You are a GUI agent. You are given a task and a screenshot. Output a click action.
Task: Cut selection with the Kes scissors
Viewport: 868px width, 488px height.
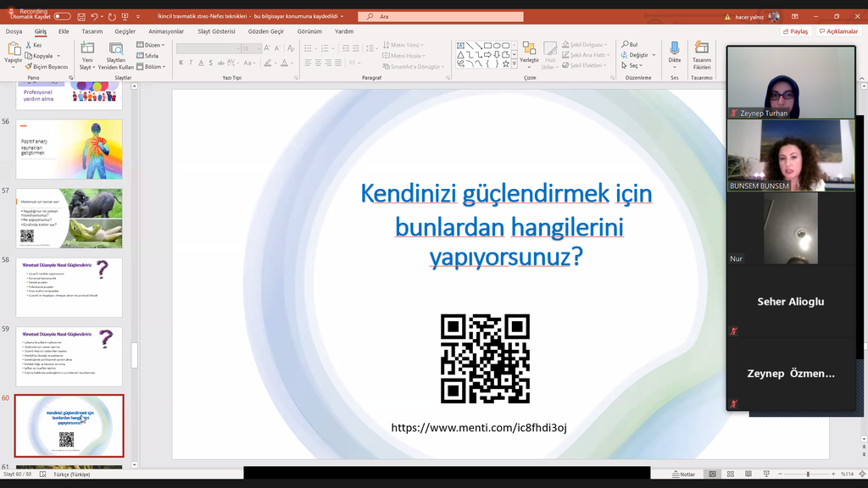coord(34,45)
